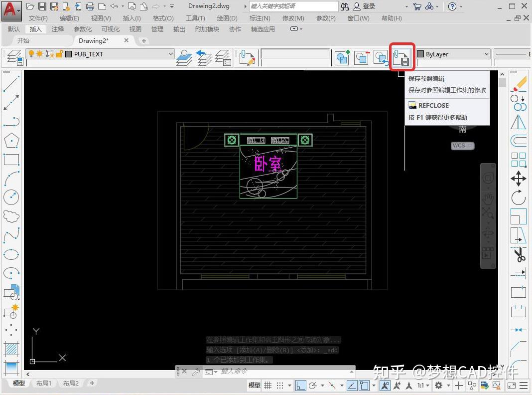This screenshot has width=532, height=395.
Task: Toggle grid display in the status bar
Action: click(x=268, y=386)
